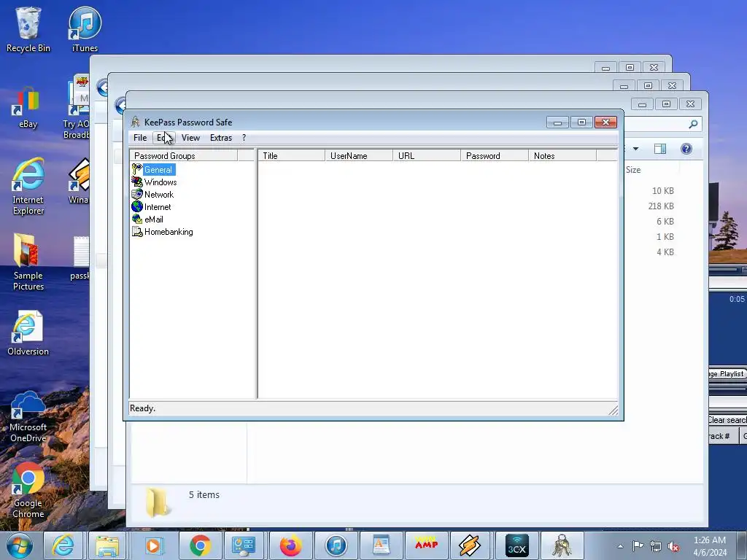Select the Homebanking password group
Screen dimensions: 747x560
pos(169,231)
